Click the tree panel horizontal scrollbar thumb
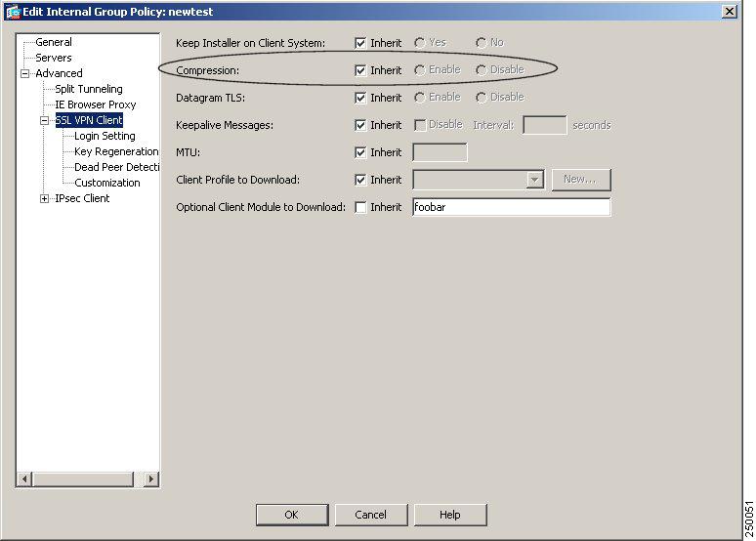Screen dimensions: 756x541 [82, 479]
